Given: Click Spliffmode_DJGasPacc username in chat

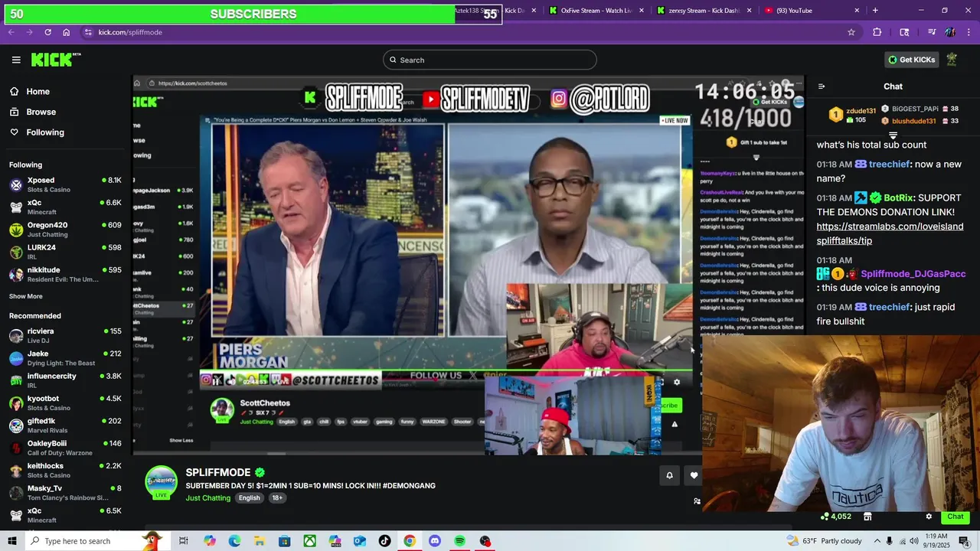Looking at the screenshot, I should (x=913, y=274).
